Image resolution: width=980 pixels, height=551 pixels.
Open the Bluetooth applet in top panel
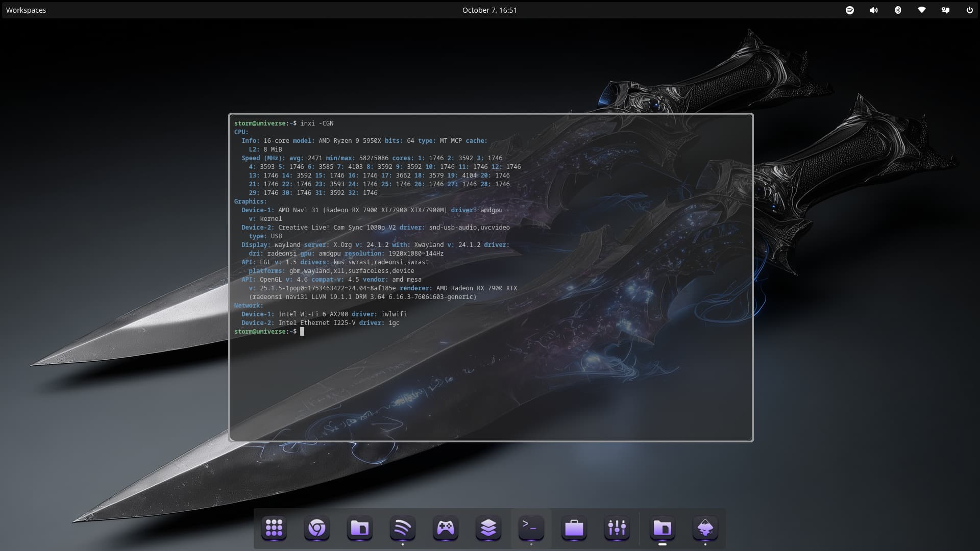pyautogui.click(x=898, y=10)
